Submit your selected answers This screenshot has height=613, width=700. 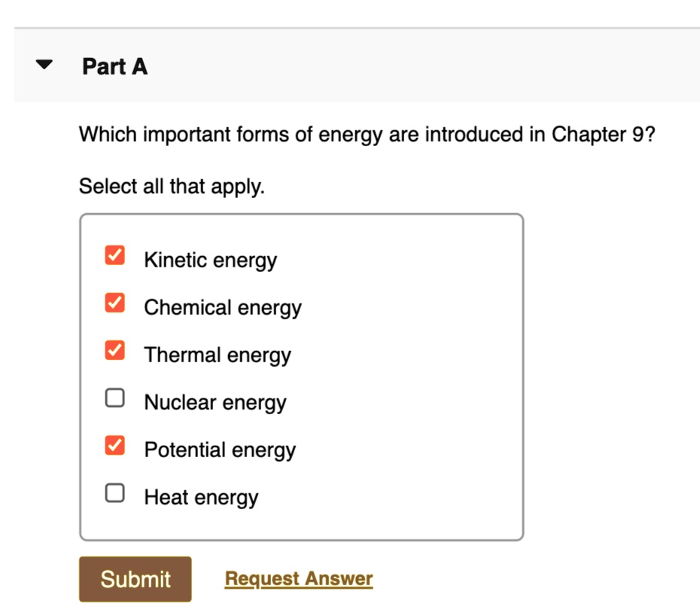click(x=134, y=578)
